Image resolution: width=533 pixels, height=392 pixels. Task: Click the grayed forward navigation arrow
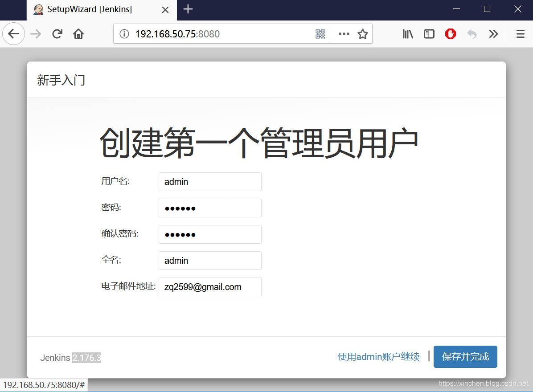point(35,33)
